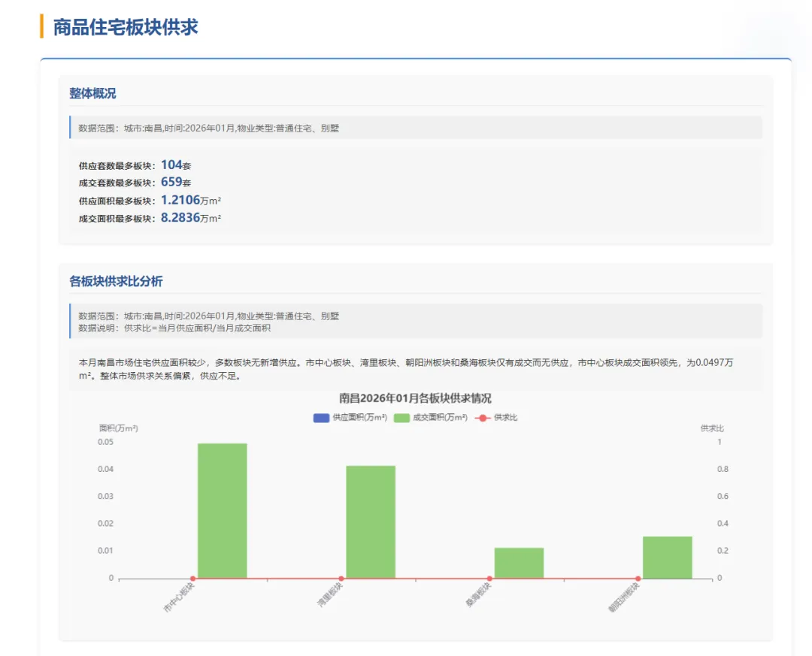Screen dimensions: 812x656
Task: Select the 朝阳洲板块 green bar
Action: coord(668,557)
